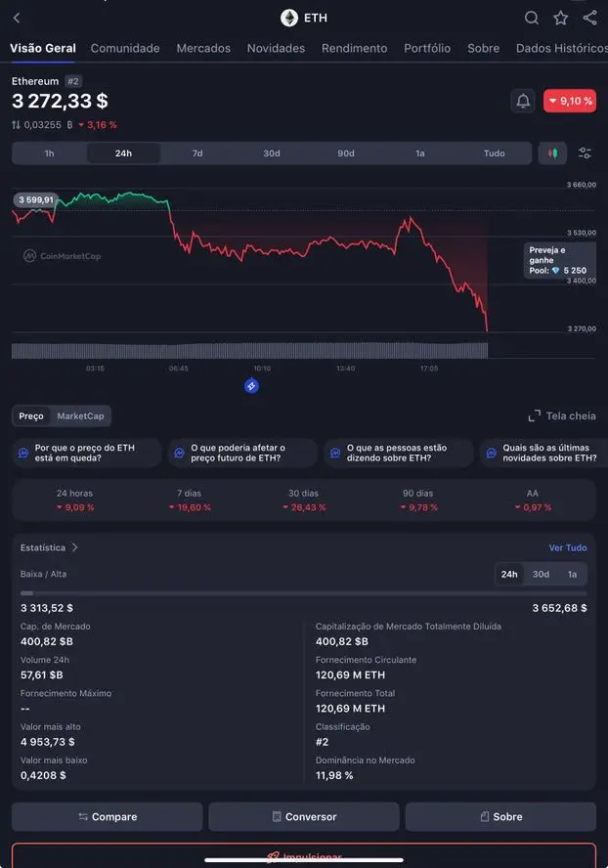
Task: Select the 90d chart range
Action: [x=346, y=153]
